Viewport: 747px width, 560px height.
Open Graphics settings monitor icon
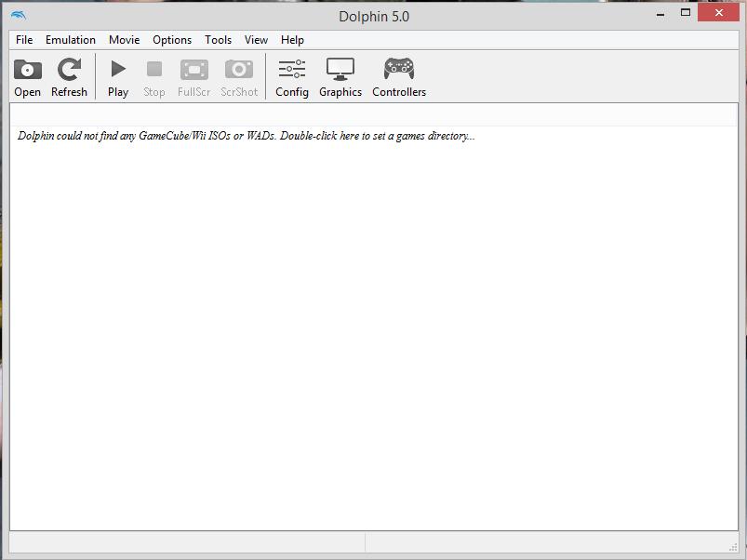point(340,69)
